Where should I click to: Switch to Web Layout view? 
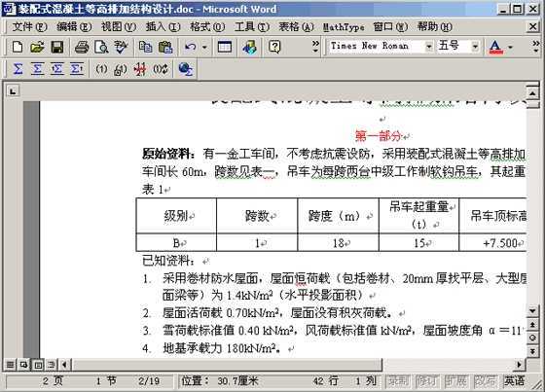pyautogui.click(x=23, y=365)
